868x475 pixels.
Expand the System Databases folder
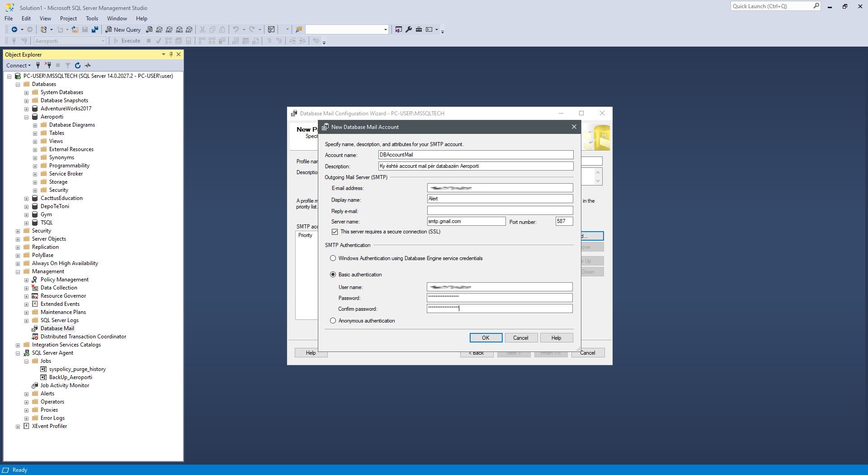(26, 93)
